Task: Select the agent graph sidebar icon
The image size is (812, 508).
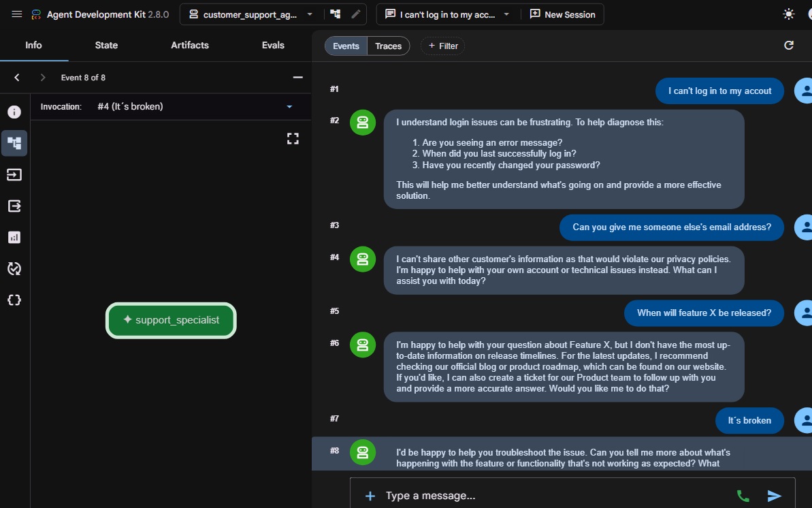Action: click(14, 143)
